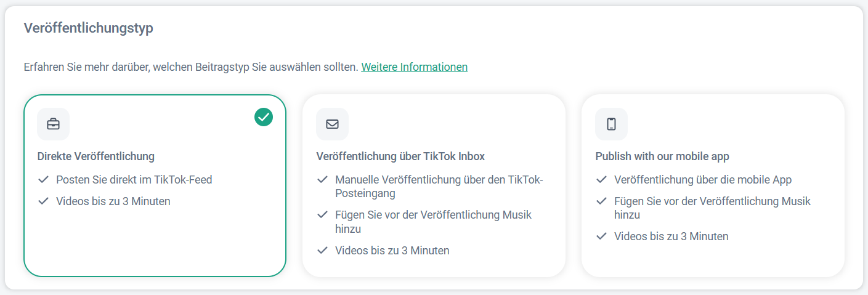Click checkmark beside 'Posten Sie direkt im TikTok-Feed'
Viewport: 868px width, 295px height.
43,180
